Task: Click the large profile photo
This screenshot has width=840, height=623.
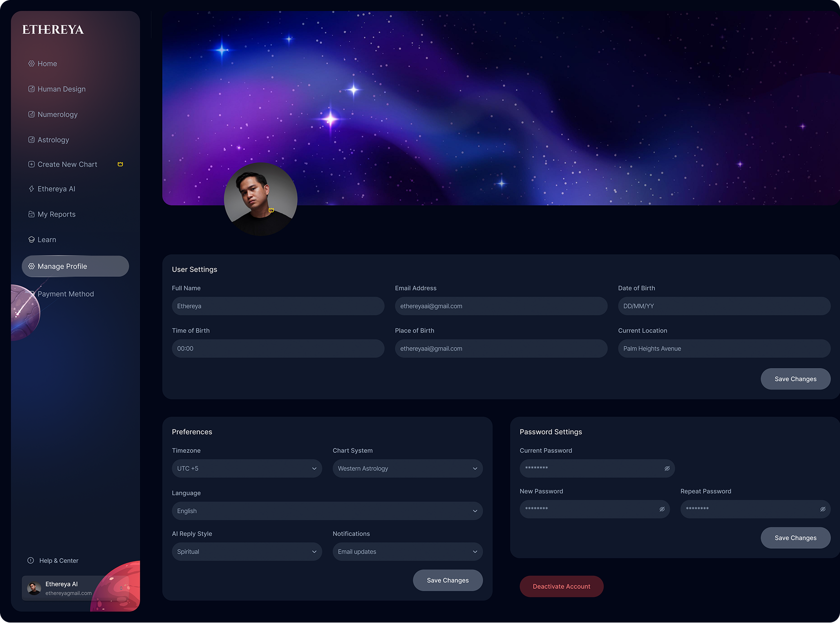Action: [x=260, y=199]
